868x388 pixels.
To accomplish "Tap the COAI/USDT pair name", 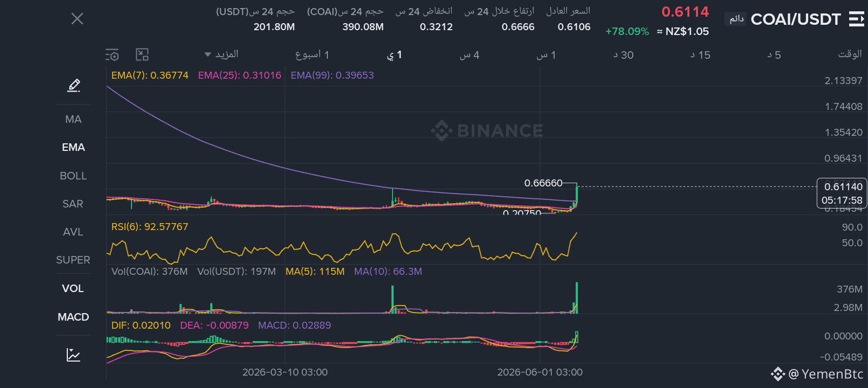I will point(795,19).
